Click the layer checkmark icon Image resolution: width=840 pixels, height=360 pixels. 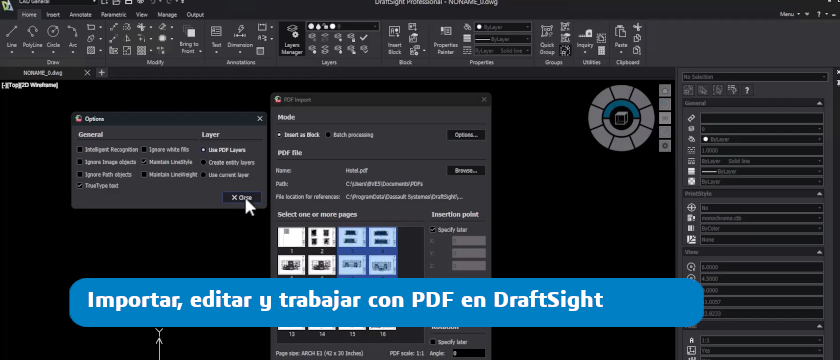tap(364, 38)
